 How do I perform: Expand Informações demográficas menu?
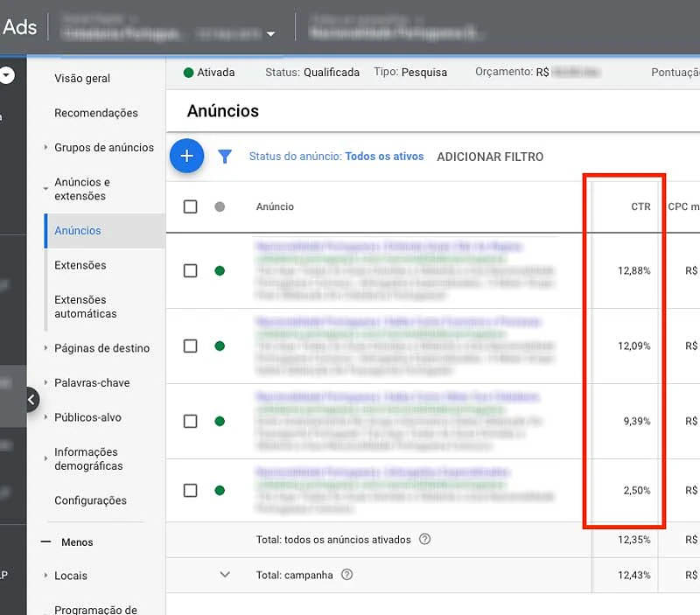(x=45, y=458)
